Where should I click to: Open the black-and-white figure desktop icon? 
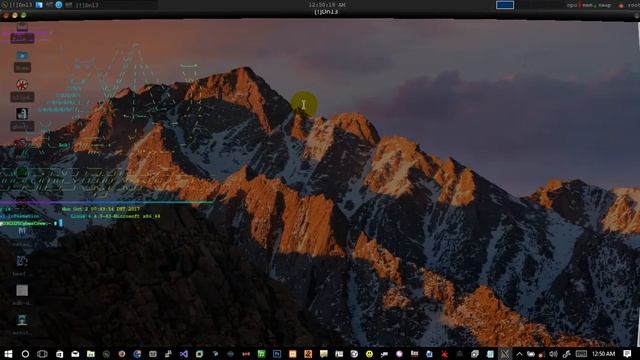[x=22, y=113]
